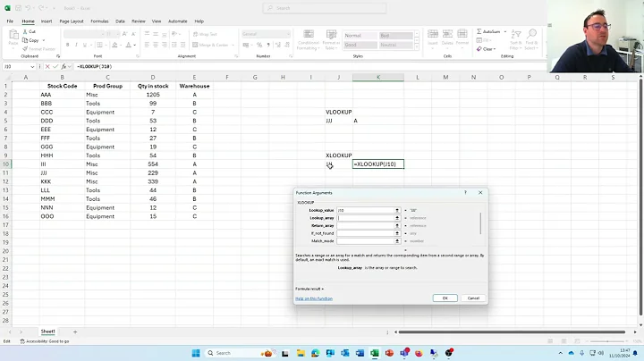Click Cancel in Function Arguments dialog
This screenshot has height=361, width=644.
(473, 298)
